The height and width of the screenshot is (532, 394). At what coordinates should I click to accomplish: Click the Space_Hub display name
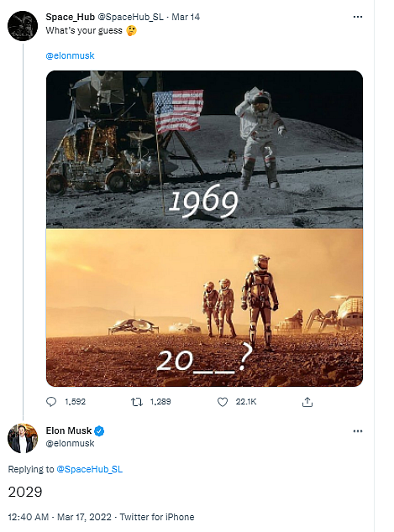pyautogui.click(x=70, y=17)
